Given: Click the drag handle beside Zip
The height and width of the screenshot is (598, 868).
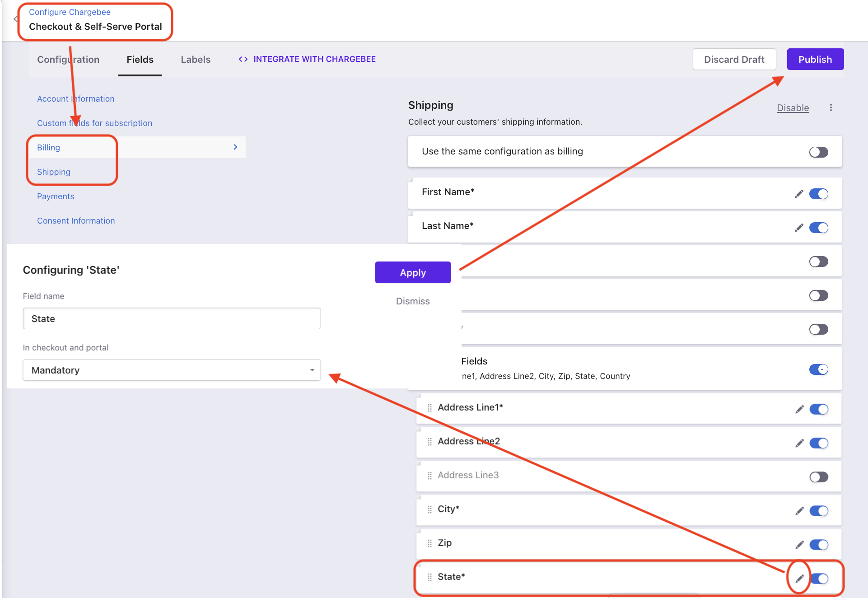Looking at the screenshot, I should (x=429, y=543).
